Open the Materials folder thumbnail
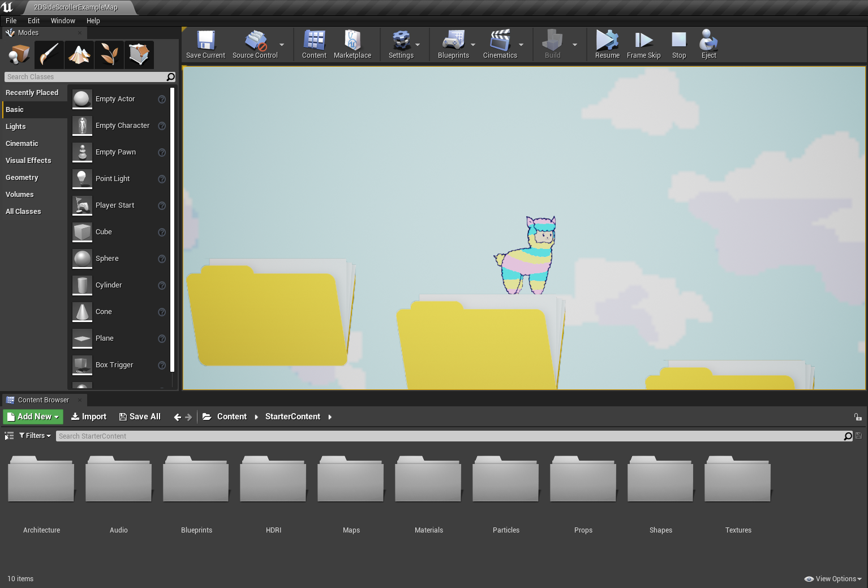Image resolution: width=868 pixels, height=588 pixels. coord(428,479)
